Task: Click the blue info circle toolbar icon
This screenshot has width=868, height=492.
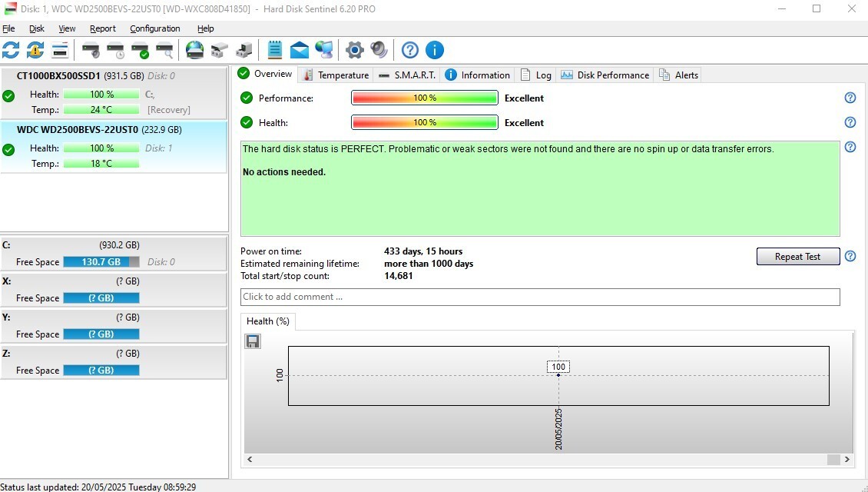Action: coord(435,51)
